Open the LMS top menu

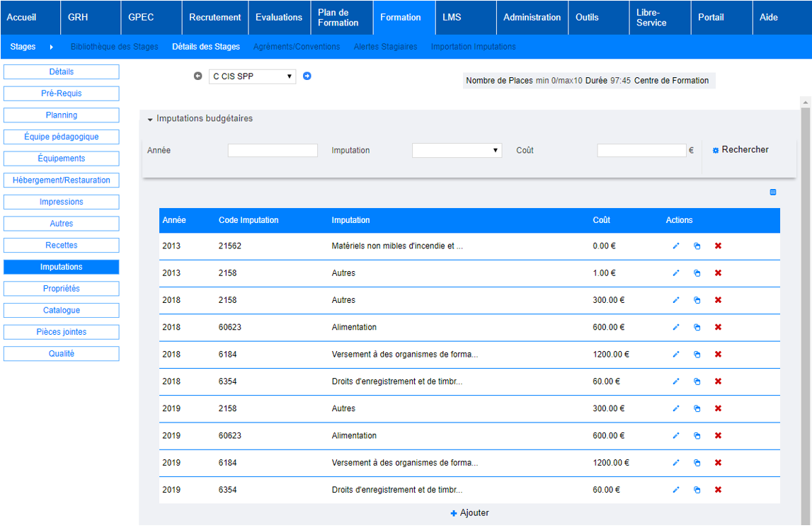click(x=452, y=17)
